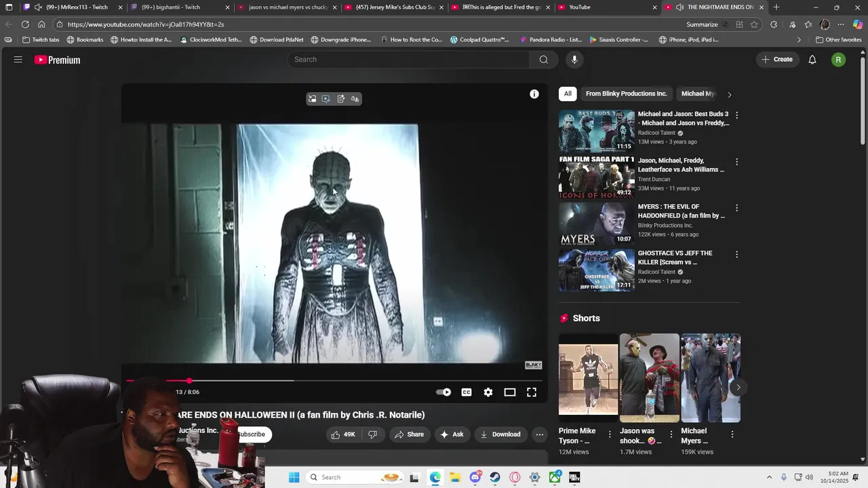
Task: Click the YouTube search field
Action: coord(409,60)
